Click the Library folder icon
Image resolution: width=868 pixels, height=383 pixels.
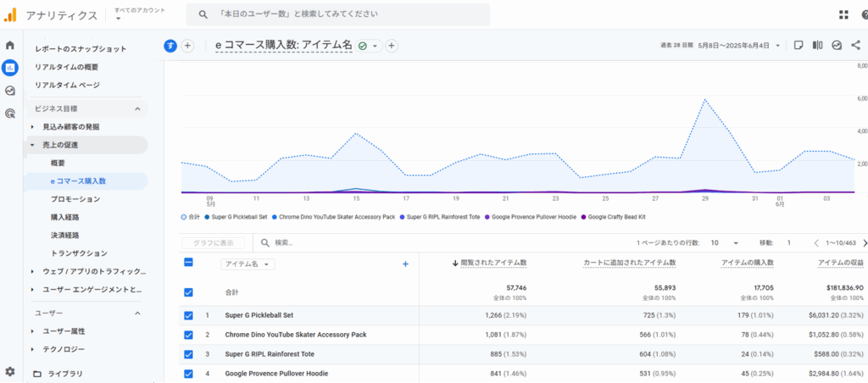coord(37,374)
